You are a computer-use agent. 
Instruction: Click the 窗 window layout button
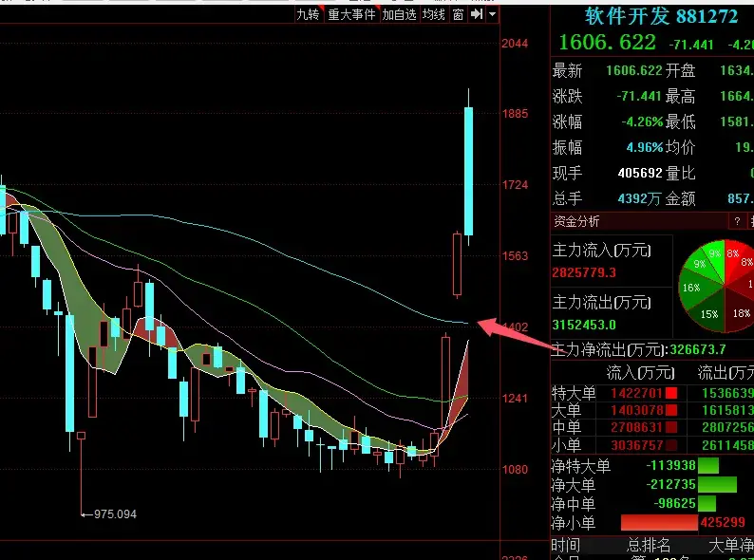point(458,14)
